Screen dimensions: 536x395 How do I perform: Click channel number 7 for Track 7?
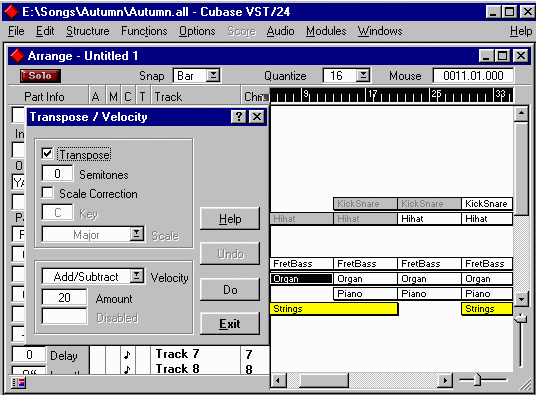pyautogui.click(x=249, y=354)
